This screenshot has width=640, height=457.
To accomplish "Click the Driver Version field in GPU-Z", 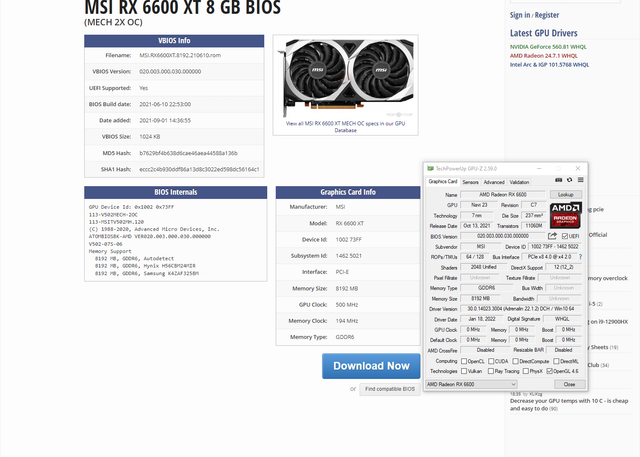I will pyautogui.click(x=521, y=309).
